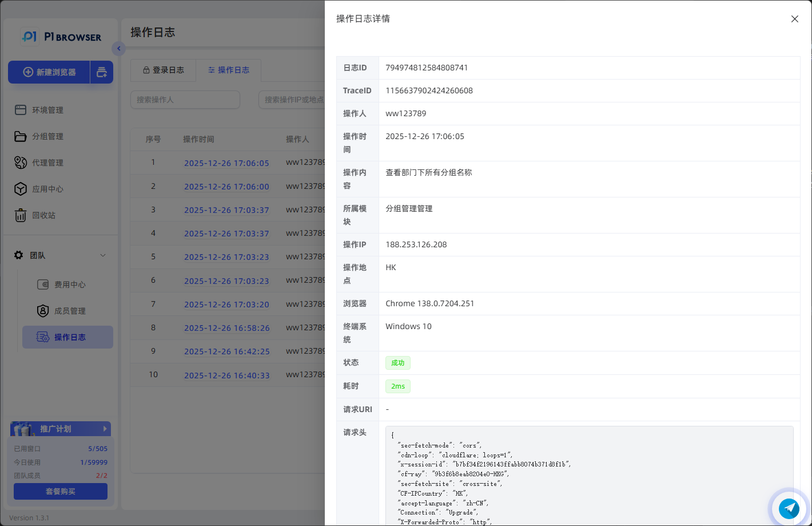Open 费用中心 under the team menu
Viewport: 812px width, 526px height.
[x=70, y=284]
